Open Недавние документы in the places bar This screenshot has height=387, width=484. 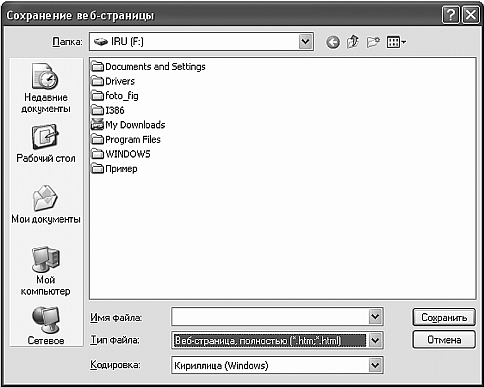click(46, 88)
